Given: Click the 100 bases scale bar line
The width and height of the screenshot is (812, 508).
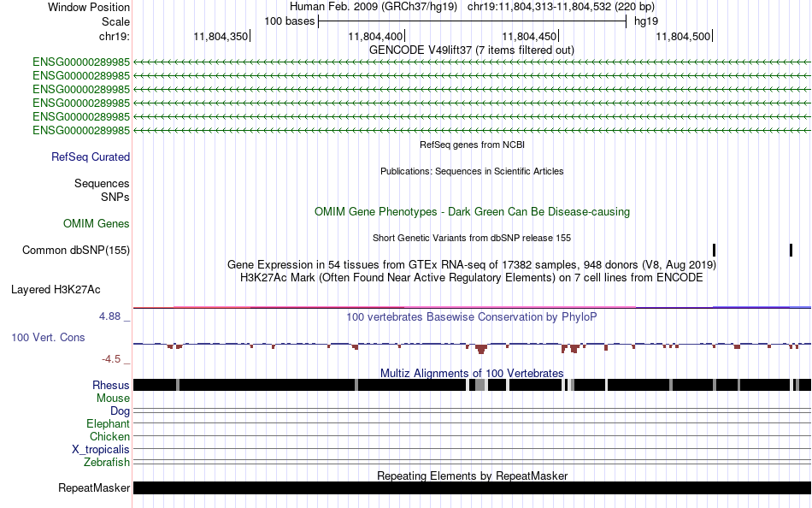Looking at the screenshot, I should pyautogui.click(x=473, y=21).
